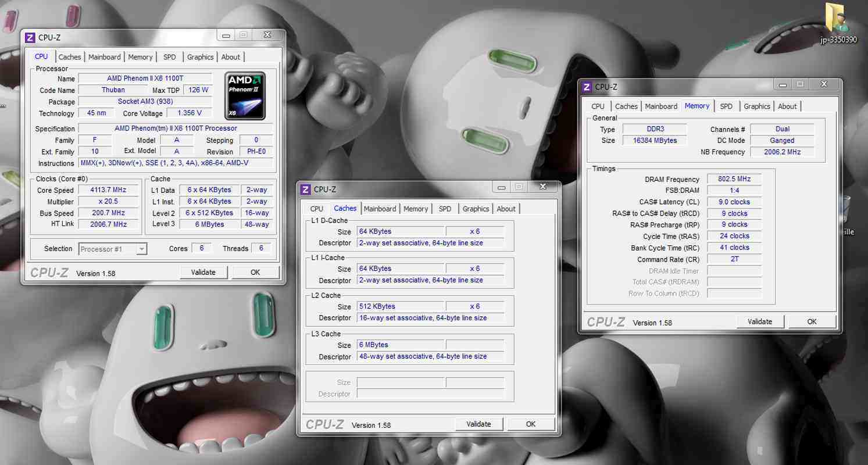The width and height of the screenshot is (868, 465).
Task: Click Validate in the Caches window
Action: point(479,424)
